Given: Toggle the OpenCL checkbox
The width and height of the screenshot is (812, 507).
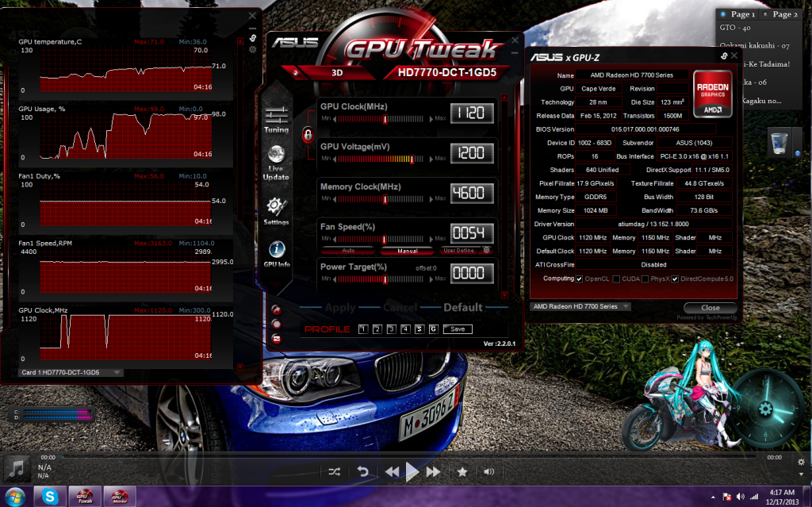Looking at the screenshot, I should [579, 279].
